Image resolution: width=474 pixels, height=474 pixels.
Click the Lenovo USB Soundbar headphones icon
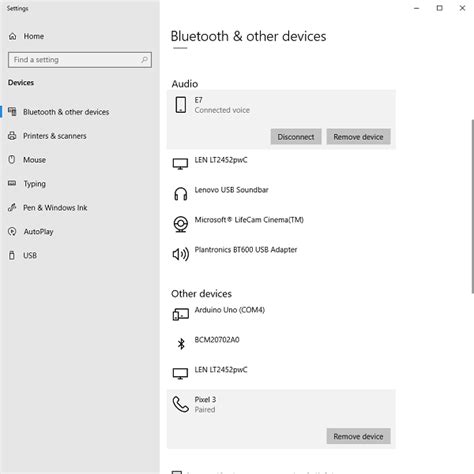[x=181, y=194]
